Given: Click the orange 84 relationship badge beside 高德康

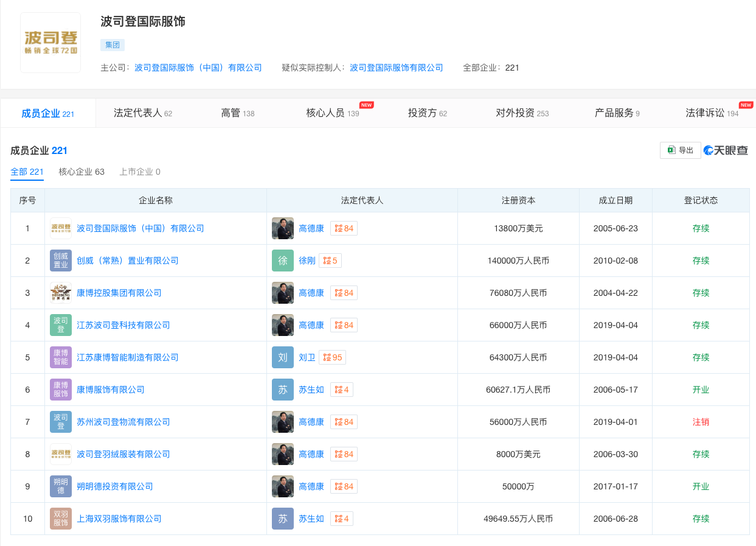Looking at the screenshot, I should pos(344,228).
